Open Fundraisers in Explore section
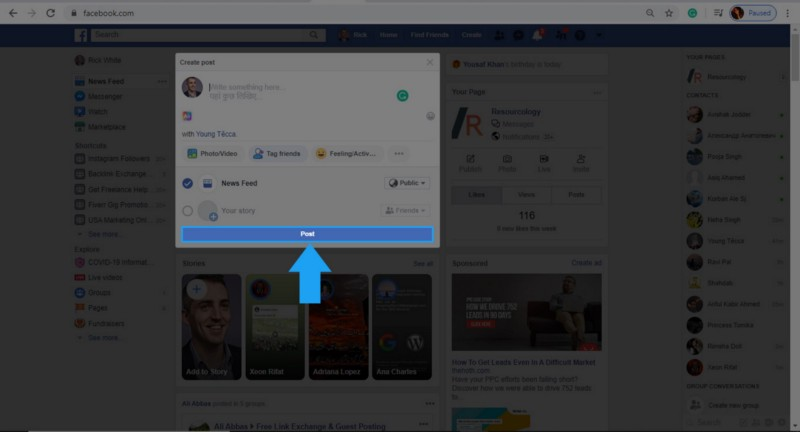The image size is (800, 432). 99,323
